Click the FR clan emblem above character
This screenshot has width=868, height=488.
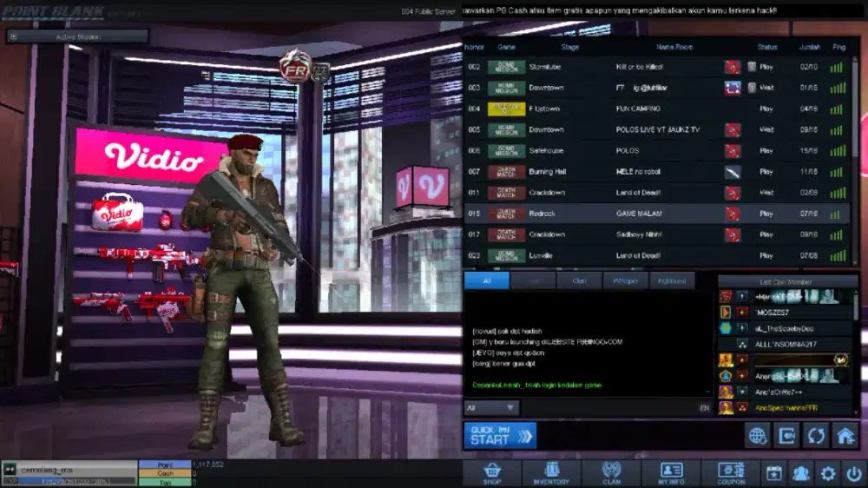click(296, 67)
